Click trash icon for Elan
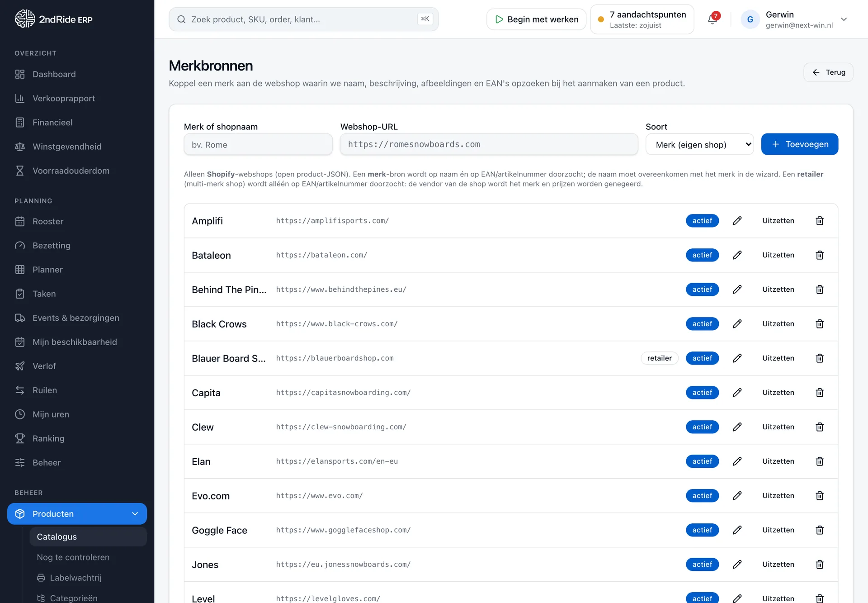The image size is (868, 603). [820, 461]
